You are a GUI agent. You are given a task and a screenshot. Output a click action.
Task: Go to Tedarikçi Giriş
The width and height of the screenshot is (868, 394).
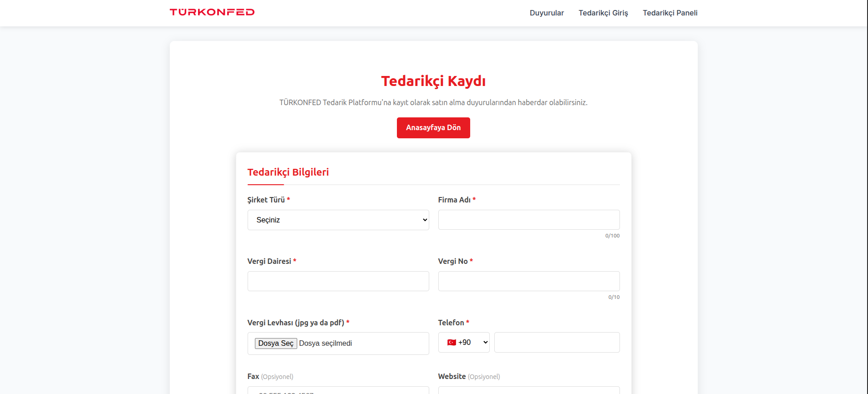(603, 13)
